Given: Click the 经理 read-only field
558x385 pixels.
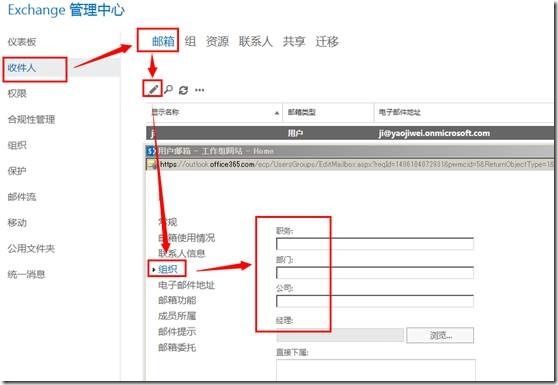Looking at the screenshot, I should tap(340, 335).
